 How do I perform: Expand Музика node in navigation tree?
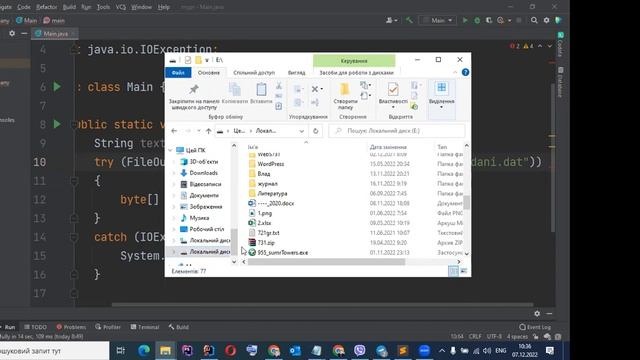(174, 218)
